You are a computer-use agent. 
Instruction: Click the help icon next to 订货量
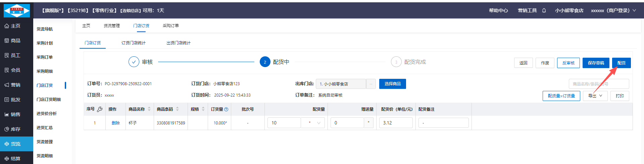(x=226, y=109)
